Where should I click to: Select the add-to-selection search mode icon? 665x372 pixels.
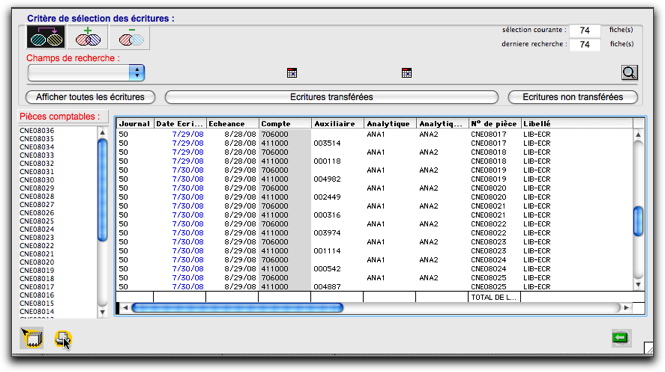click(88, 37)
